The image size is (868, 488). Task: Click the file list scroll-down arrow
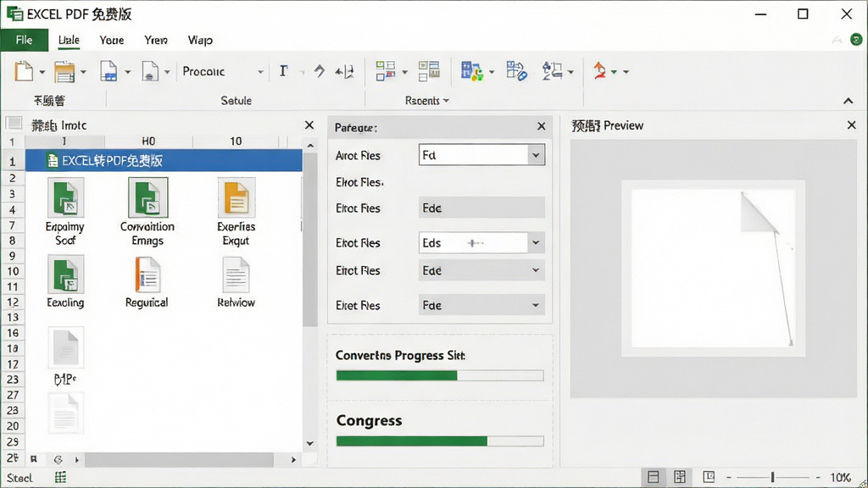click(x=310, y=443)
